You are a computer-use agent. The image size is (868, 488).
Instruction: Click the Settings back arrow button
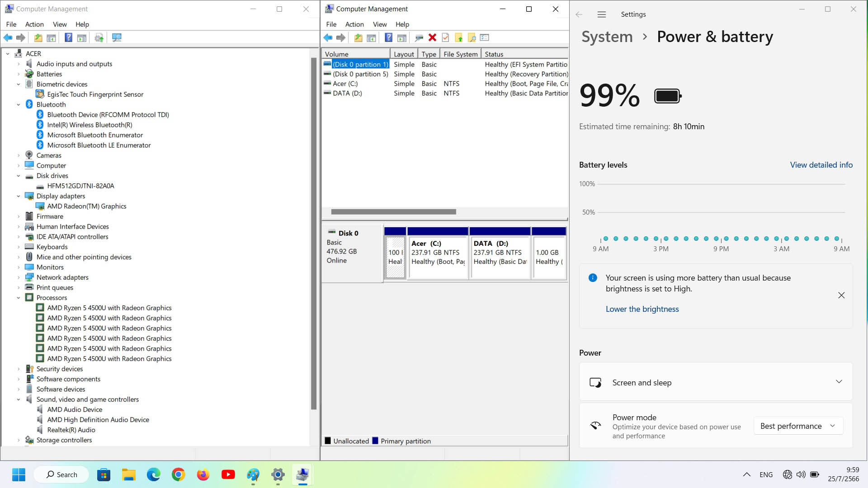[579, 14]
